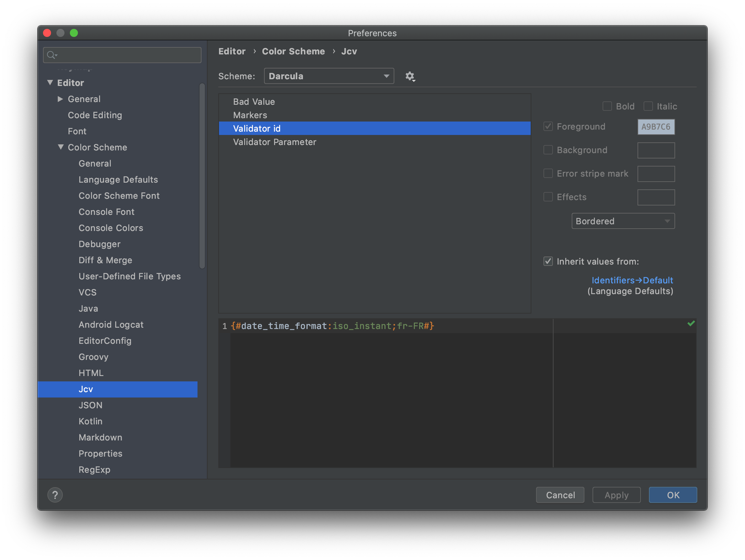The width and height of the screenshot is (745, 560).
Task: Expand the Editor tree item
Action: [49, 82]
